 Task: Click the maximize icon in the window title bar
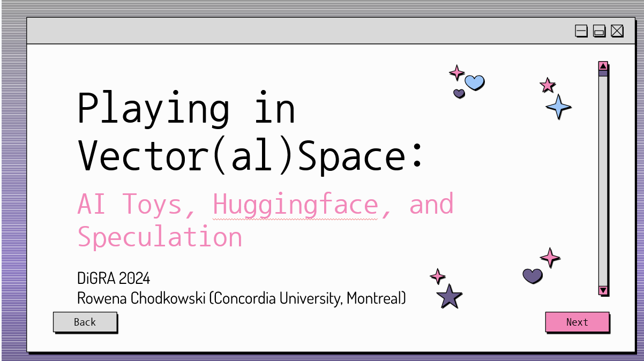[600, 31]
